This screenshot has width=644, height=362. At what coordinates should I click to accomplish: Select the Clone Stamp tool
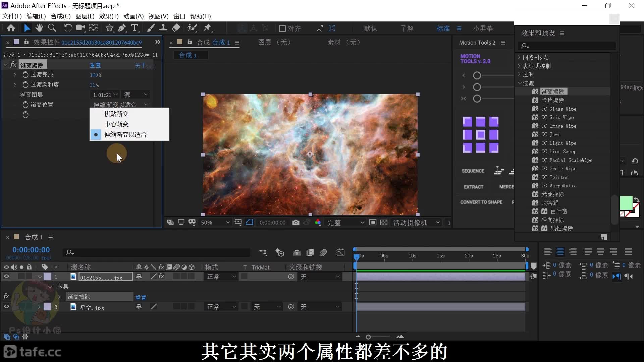coord(163,28)
